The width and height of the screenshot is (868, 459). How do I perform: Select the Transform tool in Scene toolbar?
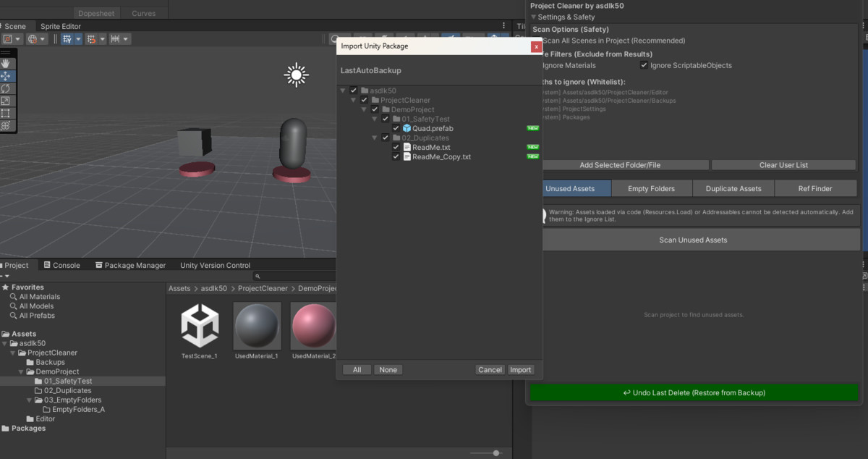pos(6,125)
